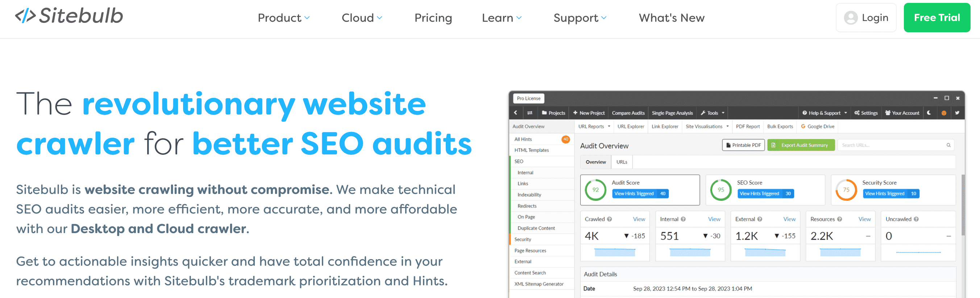Open the Site Visualisations dropdown
Screen dimensions: 980x298
click(707, 127)
